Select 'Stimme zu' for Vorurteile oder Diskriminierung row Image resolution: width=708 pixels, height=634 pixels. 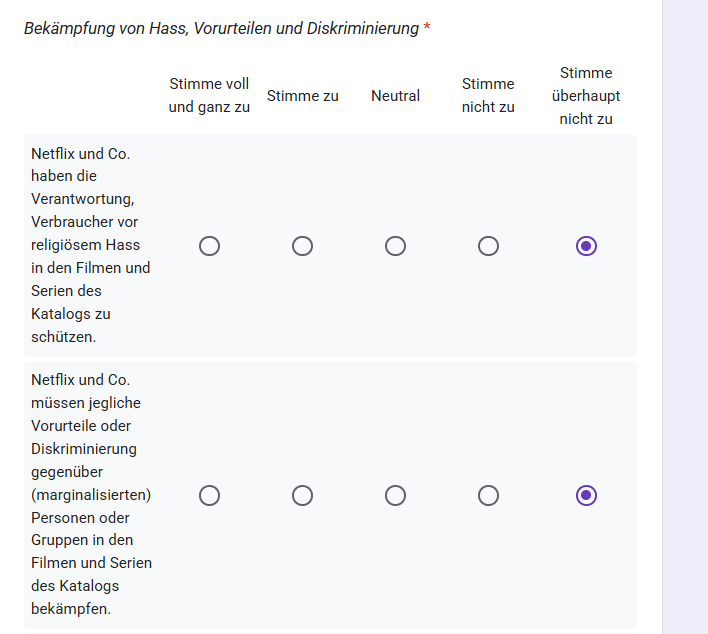[303, 495]
